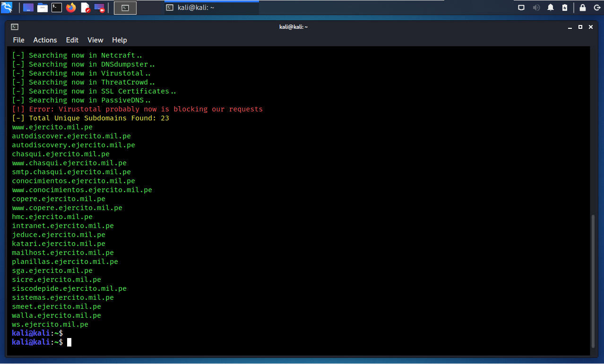This screenshot has height=364, width=604.
Task: Open the Actions menu
Action: click(45, 40)
